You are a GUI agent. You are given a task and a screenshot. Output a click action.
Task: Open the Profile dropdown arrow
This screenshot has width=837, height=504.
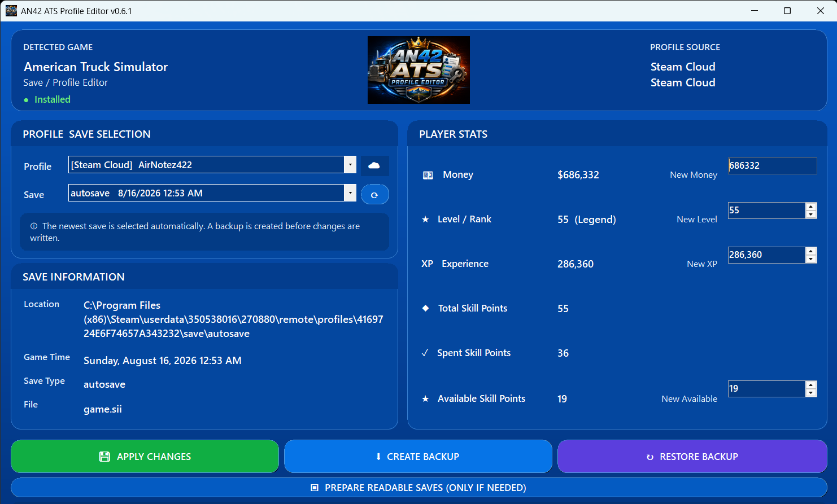pos(350,165)
